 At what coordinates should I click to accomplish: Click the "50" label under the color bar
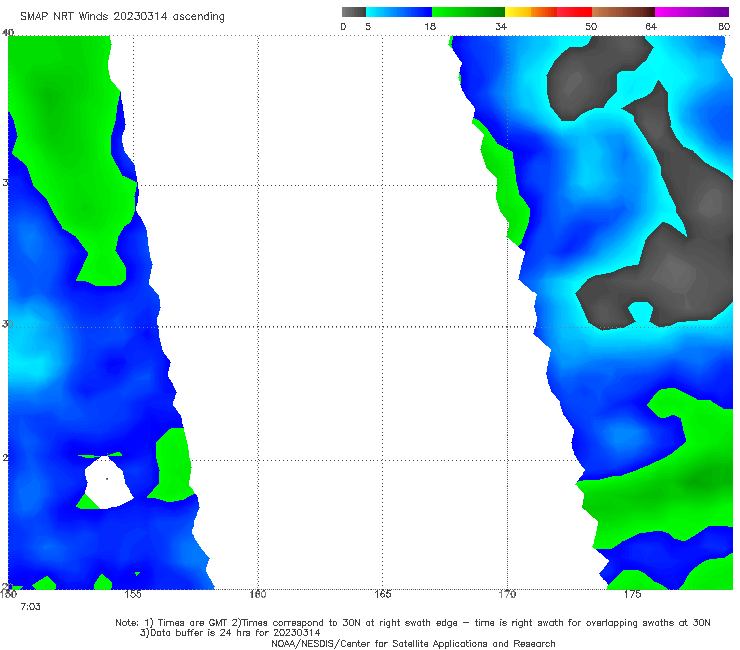(x=591, y=27)
